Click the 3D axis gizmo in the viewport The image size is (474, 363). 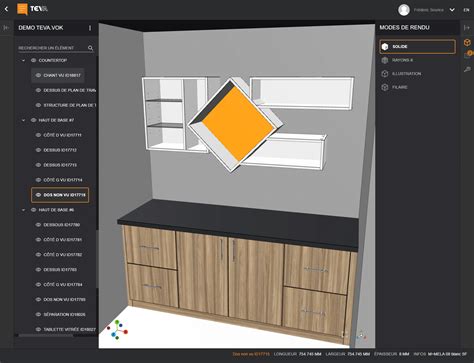tap(117, 330)
